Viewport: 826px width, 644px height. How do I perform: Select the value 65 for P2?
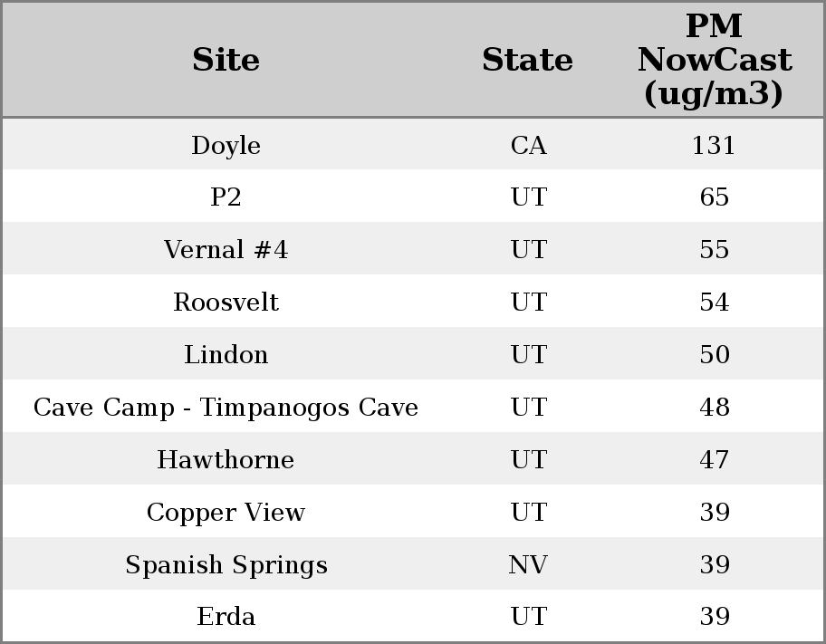pyautogui.click(x=714, y=197)
